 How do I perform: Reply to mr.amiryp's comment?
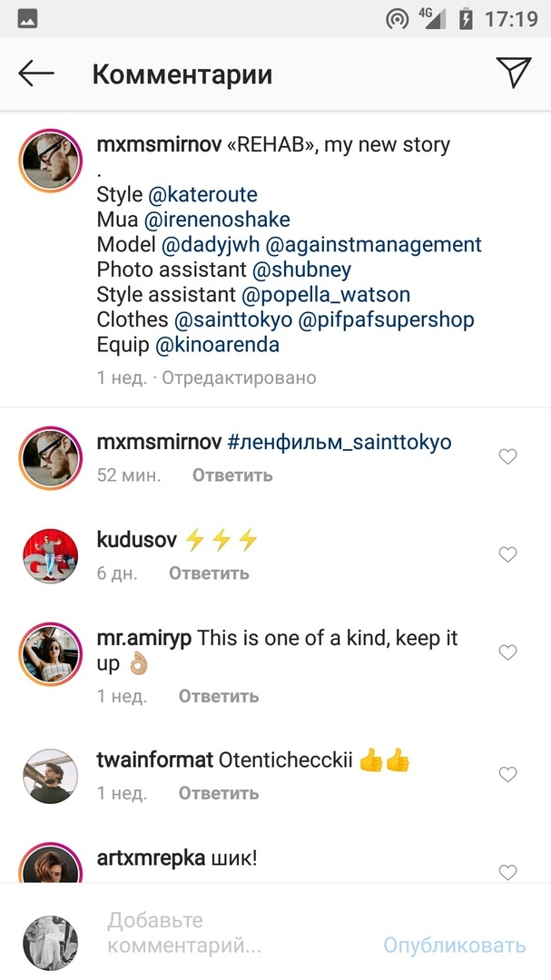[x=219, y=696]
